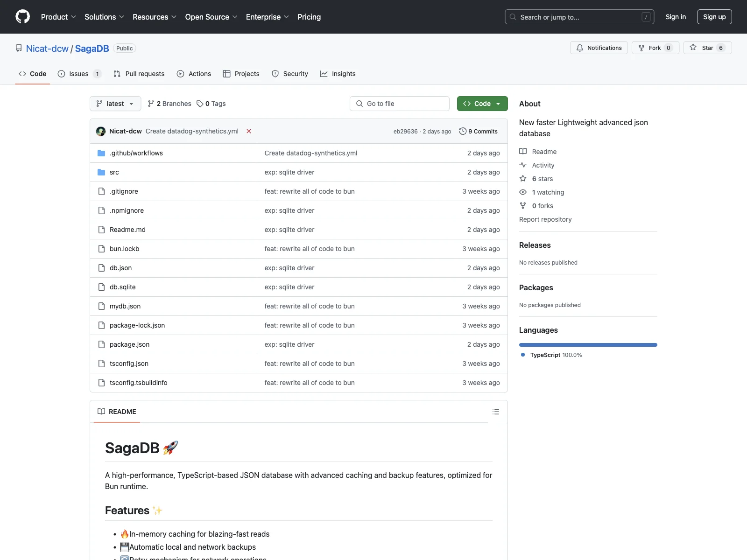The image size is (747, 560).
Task: Click the Sign up button
Action: [714, 17]
